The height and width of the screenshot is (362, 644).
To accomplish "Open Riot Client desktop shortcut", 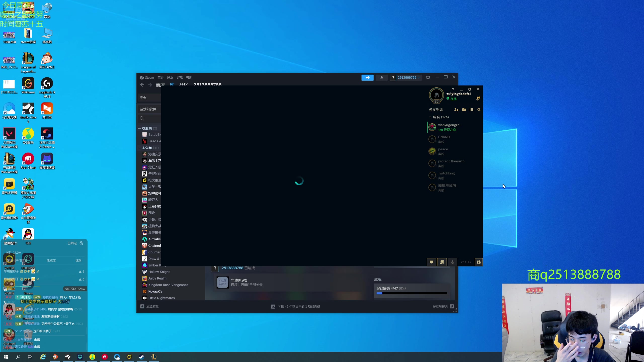I will 28,161.
